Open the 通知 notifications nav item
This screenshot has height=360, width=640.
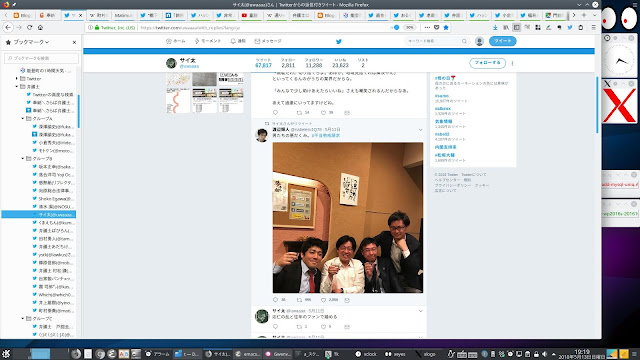coord(238,41)
